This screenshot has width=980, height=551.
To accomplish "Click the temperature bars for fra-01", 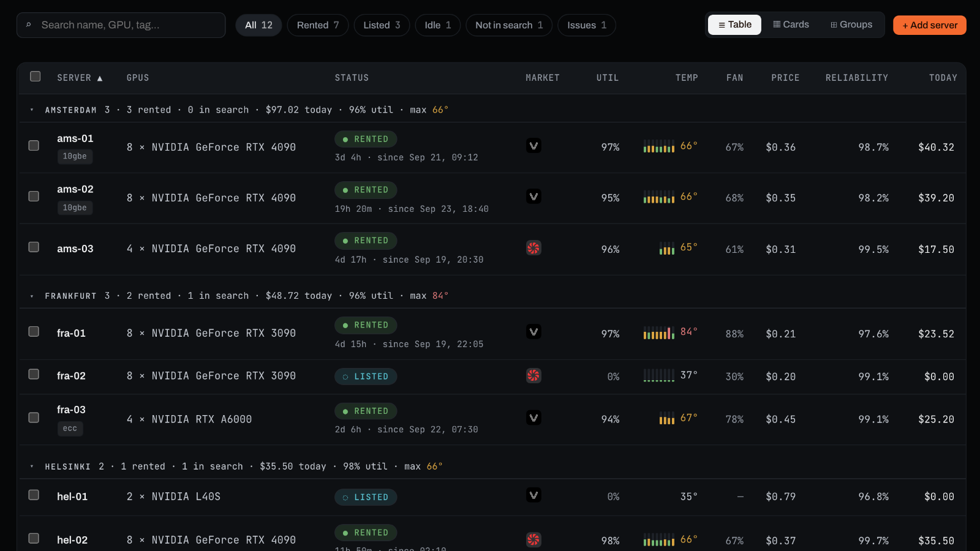I will [x=659, y=333].
